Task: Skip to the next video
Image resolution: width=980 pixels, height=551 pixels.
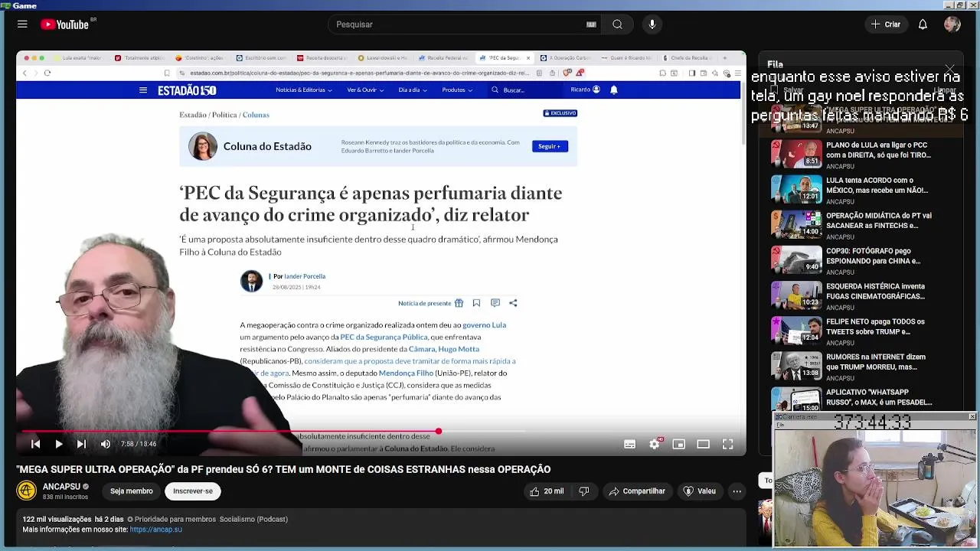Action: click(x=81, y=444)
